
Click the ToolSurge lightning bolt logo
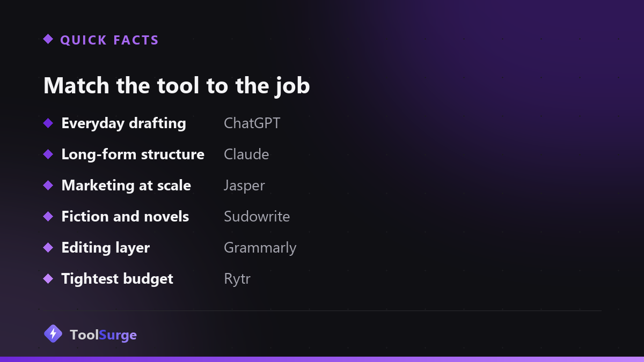tap(53, 334)
